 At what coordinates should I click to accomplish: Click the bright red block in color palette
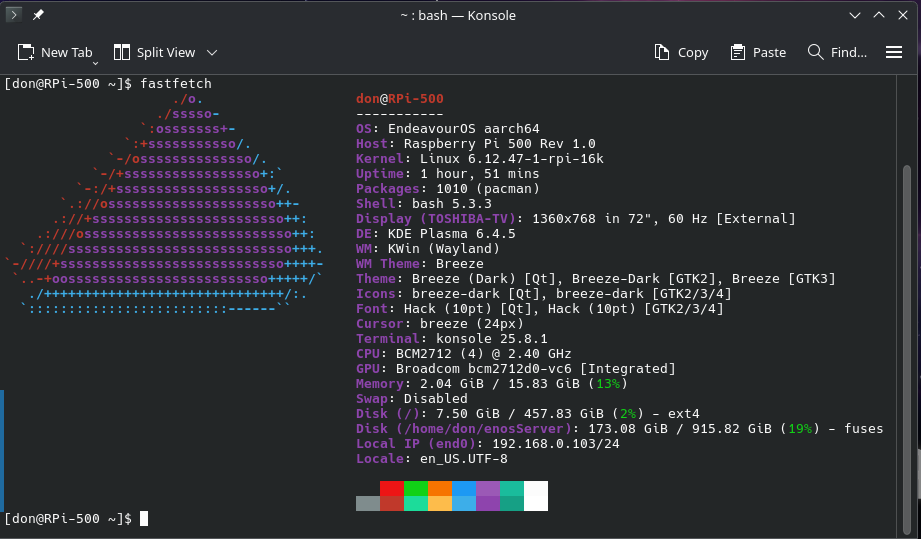pos(392,488)
